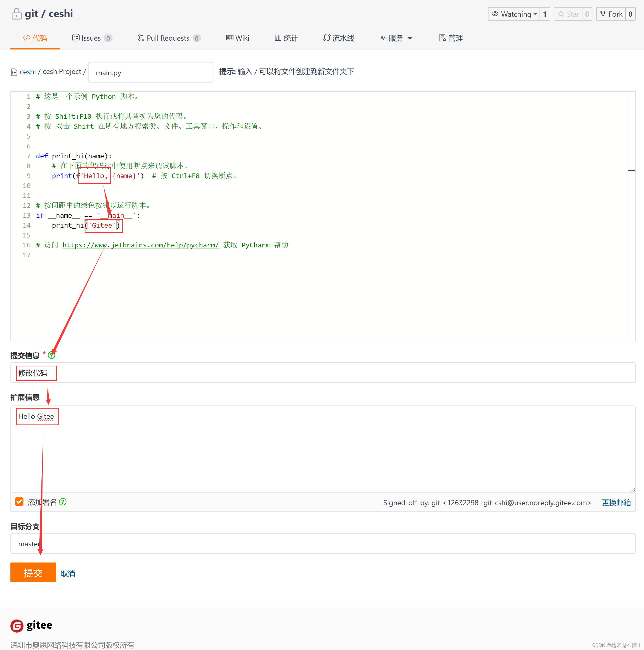Click the Wiki book icon
This screenshot has width=644, height=650.
pyautogui.click(x=230, y=38)
